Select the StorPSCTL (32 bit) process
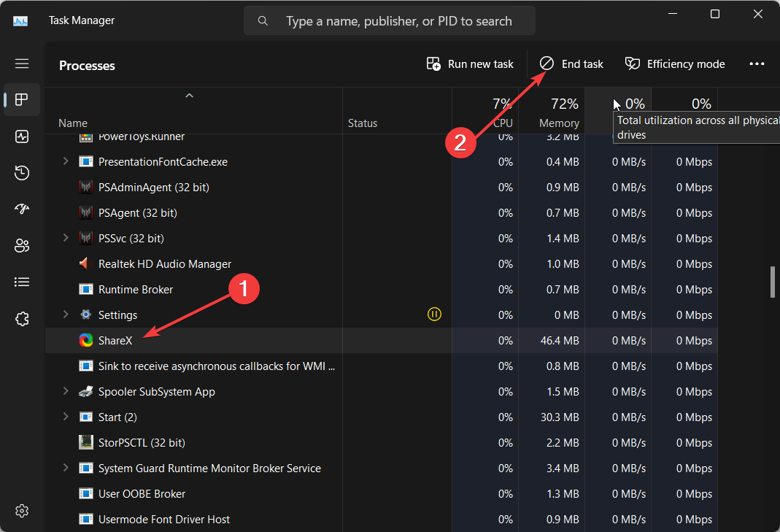Image resolution: width=780 pixels, height=532 pixels. tap(381, 442)
